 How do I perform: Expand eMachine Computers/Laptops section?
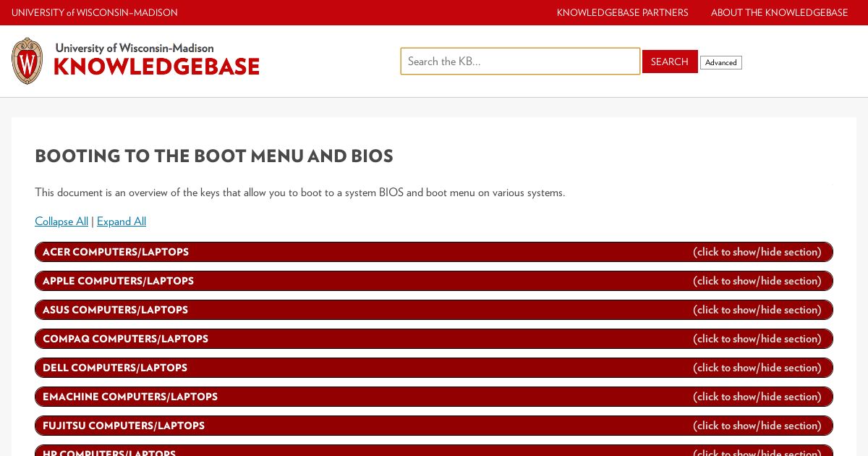pyautogui.click(x=434, y=397)
